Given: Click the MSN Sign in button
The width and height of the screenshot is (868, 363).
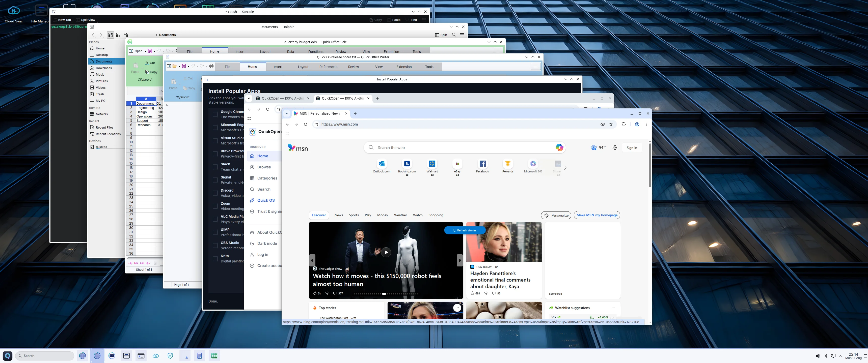Looking at the screenshot, I should 632,147.
